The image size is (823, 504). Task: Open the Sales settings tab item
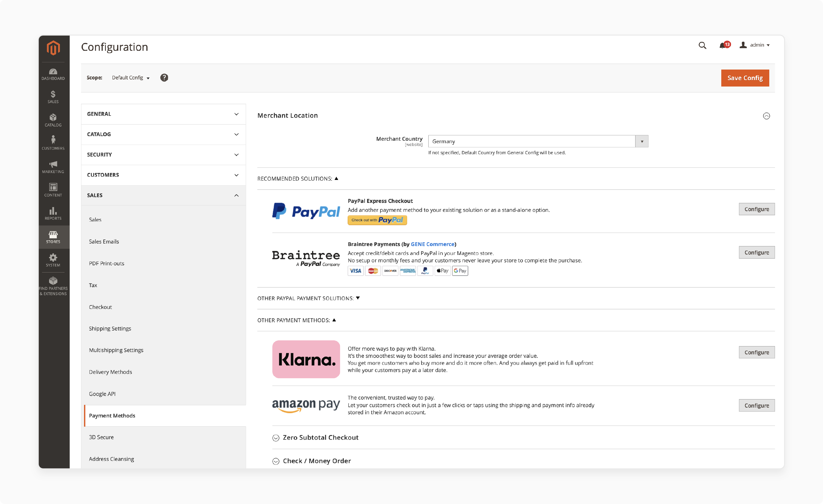point(95,220)
